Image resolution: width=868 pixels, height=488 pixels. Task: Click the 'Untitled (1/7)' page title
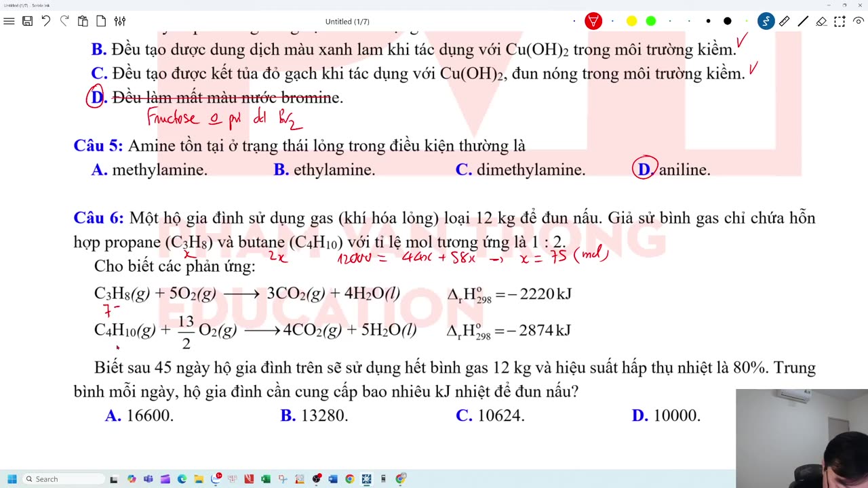[x=347, y=21]
